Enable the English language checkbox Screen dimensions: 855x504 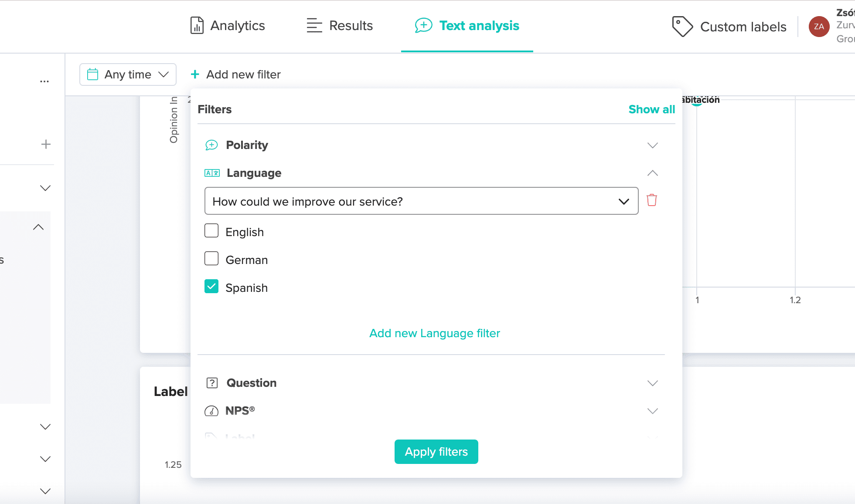212,232
